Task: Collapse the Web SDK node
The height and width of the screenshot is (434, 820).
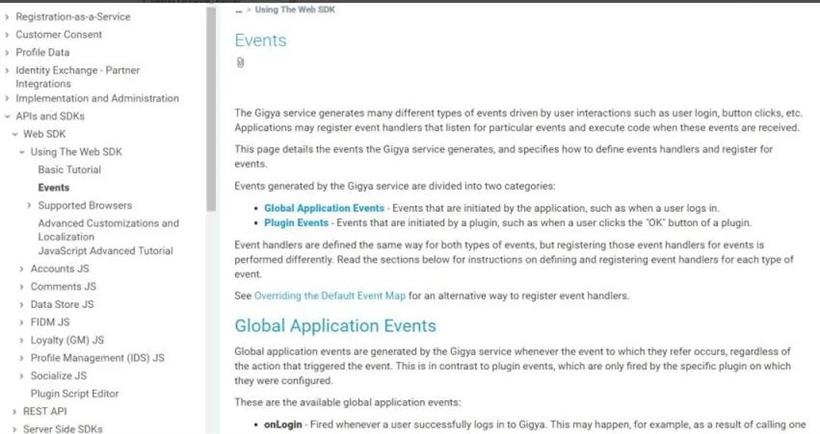Action: (15, 134)
